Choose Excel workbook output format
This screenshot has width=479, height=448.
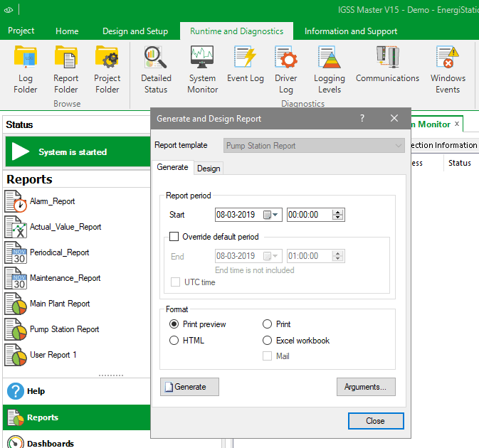[x=268, y=341]
